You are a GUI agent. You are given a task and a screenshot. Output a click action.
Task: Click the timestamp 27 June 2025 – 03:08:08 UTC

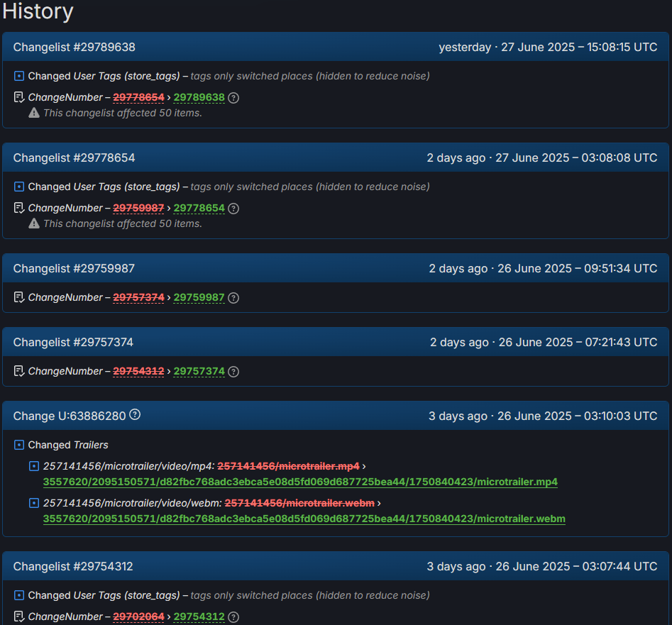coord(576,158)
